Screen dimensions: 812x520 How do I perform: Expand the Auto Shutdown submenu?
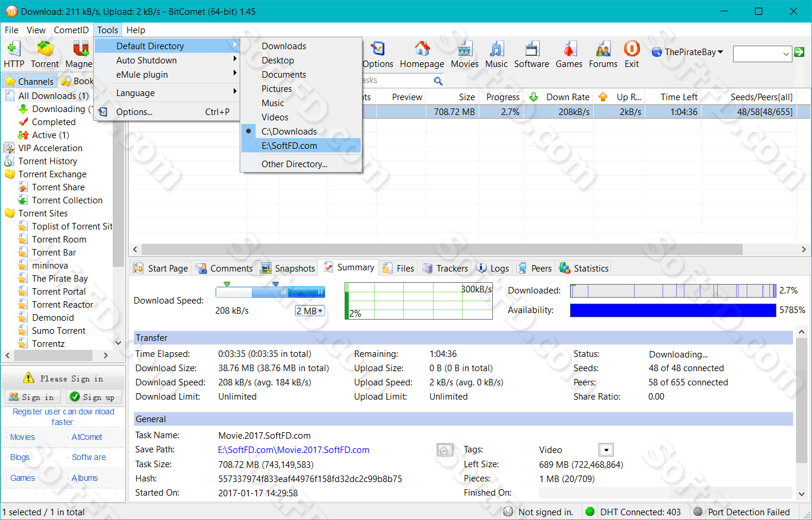coord(168,60)
